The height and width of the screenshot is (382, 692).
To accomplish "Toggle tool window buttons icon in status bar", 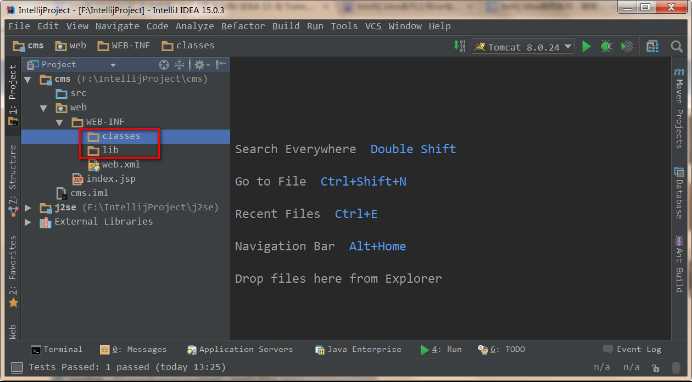I will (x=16, y=367).
